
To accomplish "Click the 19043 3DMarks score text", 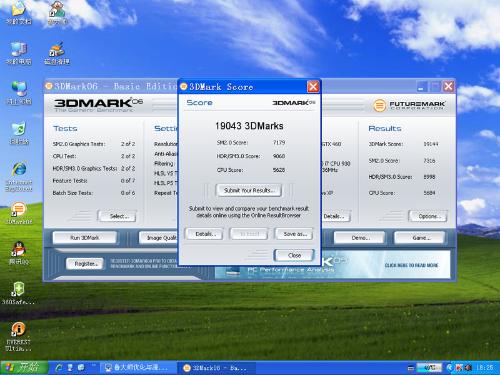I will (x=249, y=126).
